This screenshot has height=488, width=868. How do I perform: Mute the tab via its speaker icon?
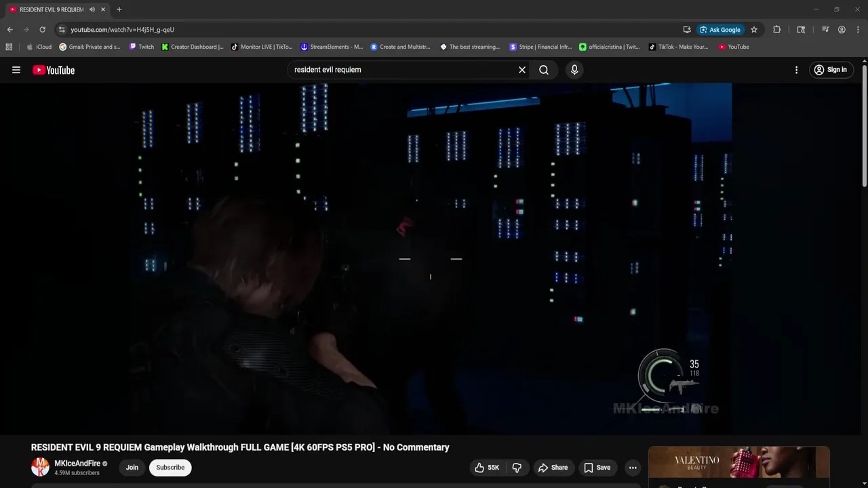coord(92,9)
